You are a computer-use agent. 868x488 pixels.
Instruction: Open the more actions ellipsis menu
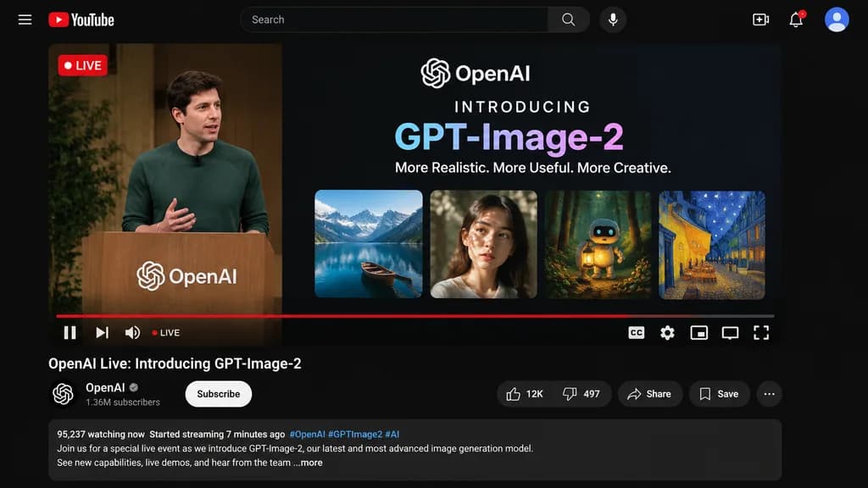[x=769, y=394]
